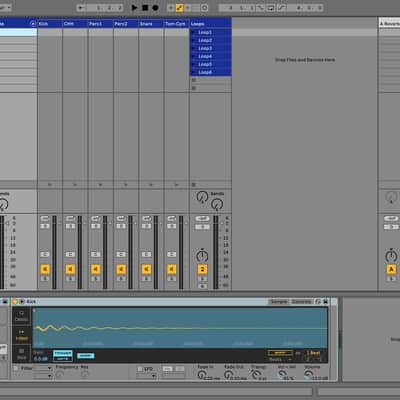400x400 pixels.
Task: Select the Kick track header
Action: click(50, 24)
